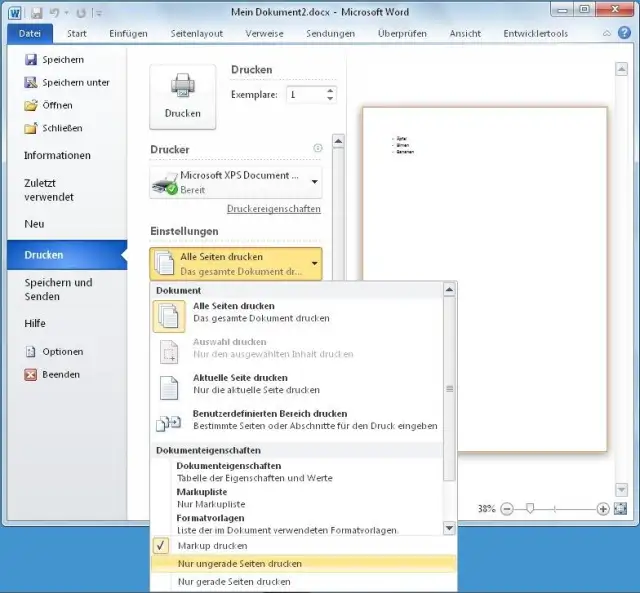Click the zoom-in plus button

603,509
